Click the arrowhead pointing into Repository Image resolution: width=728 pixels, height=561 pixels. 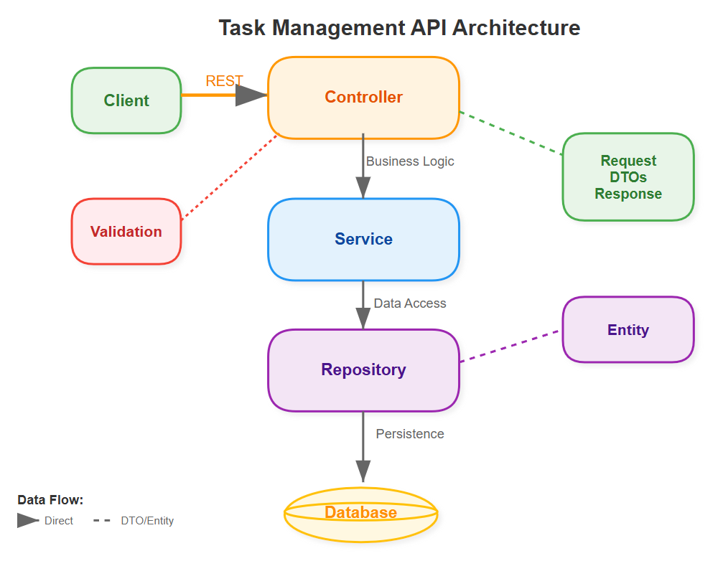[x=363, y=319]
